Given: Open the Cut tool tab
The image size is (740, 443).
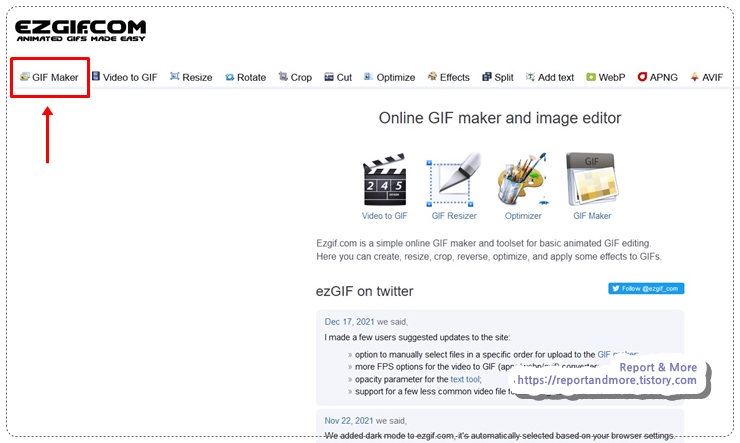Looking at the screenshot, I should pyautogui.click(x=338, y=77).
